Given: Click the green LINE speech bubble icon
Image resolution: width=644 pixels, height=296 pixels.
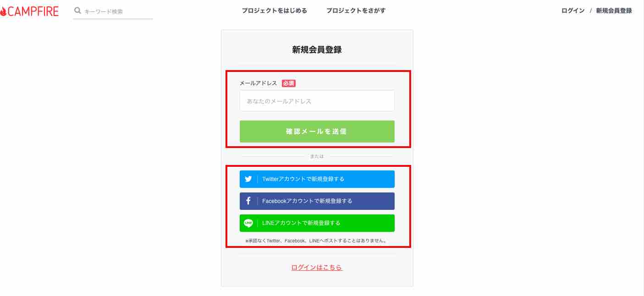Looking at the screenshot, I should click(x=248, y=223).
